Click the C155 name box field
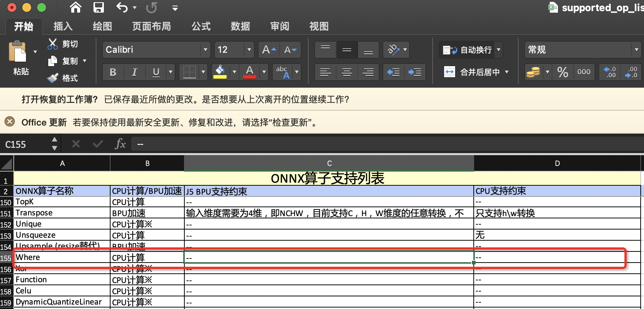The width and height of the screenshot is (644, 309). pos(26,144)
